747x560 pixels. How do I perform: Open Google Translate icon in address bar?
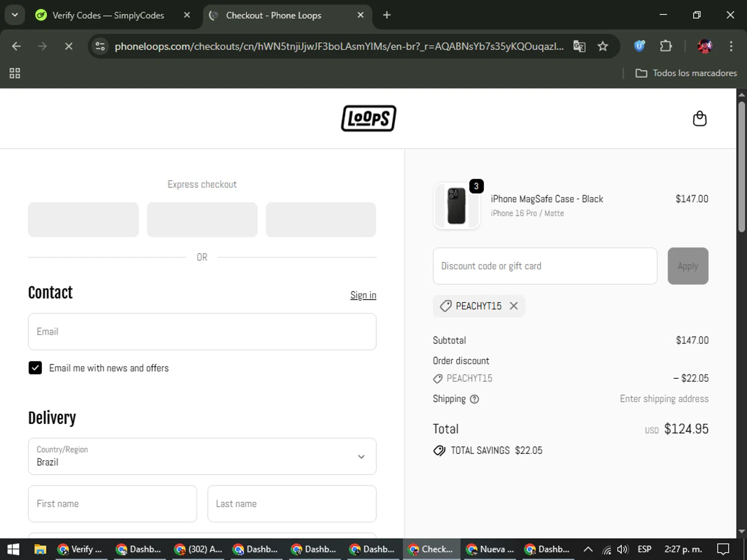[579, 46]
